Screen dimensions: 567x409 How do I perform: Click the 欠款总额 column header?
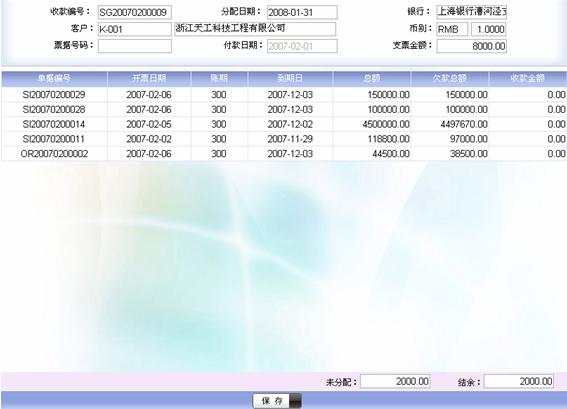[449, 78]
